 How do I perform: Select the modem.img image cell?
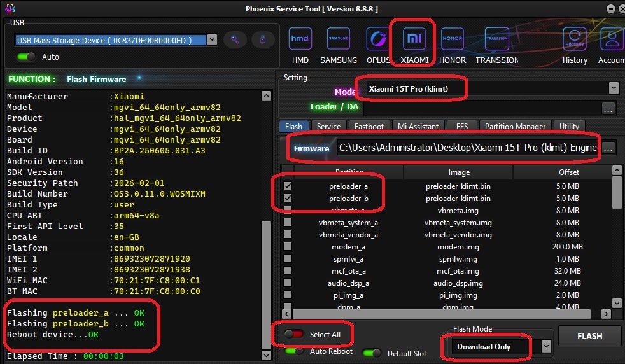click(458, 247)
